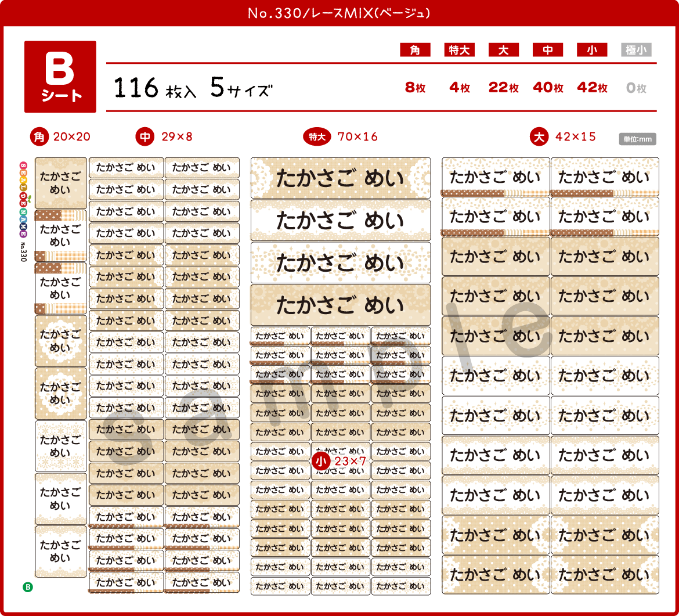Click the round 大 icon beside 42×15
This screenshot has width=679, height=616.
click(539, 137)
